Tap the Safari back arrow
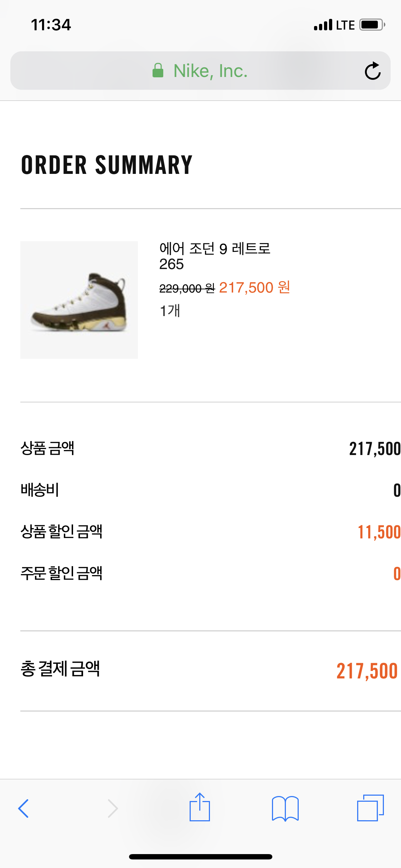This screenshot has height=868, width=401. pos(24,808)
